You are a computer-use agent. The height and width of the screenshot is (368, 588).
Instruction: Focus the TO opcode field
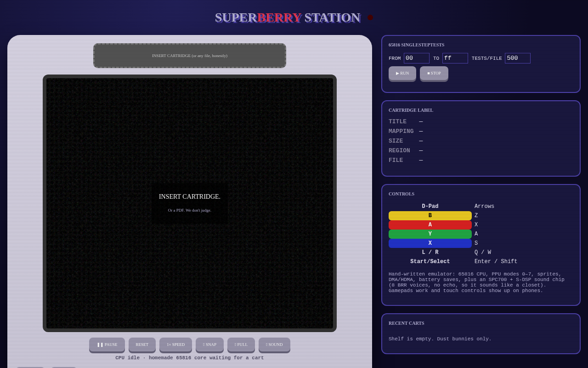coord(455,58)
